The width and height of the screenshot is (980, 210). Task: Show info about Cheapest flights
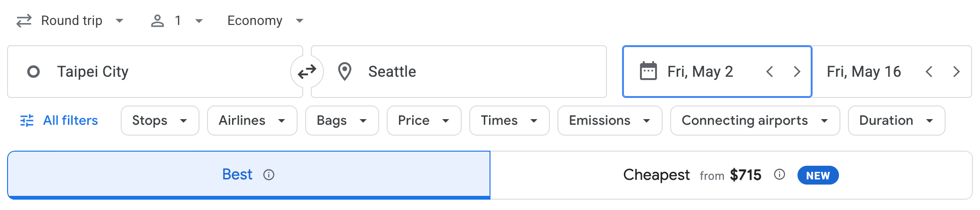780,175
